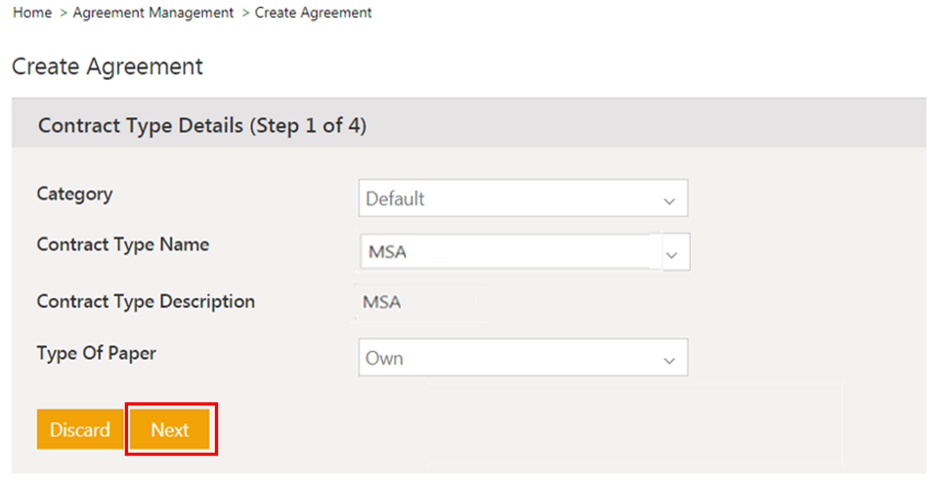The width and height of the screenshot is (934, 482).
Task: Click the Category field label
Action: 75,194
